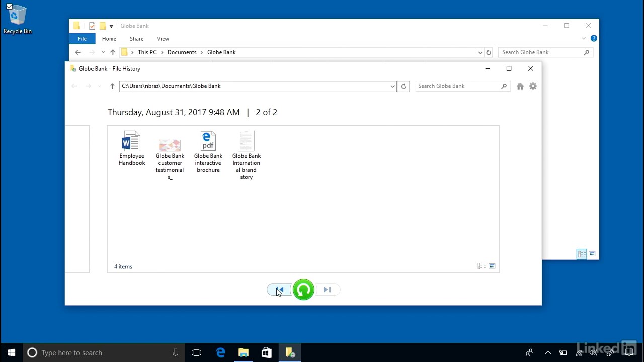The image size is (644, 362).
Task: Switch File History to details view
Action: point(481,266)
